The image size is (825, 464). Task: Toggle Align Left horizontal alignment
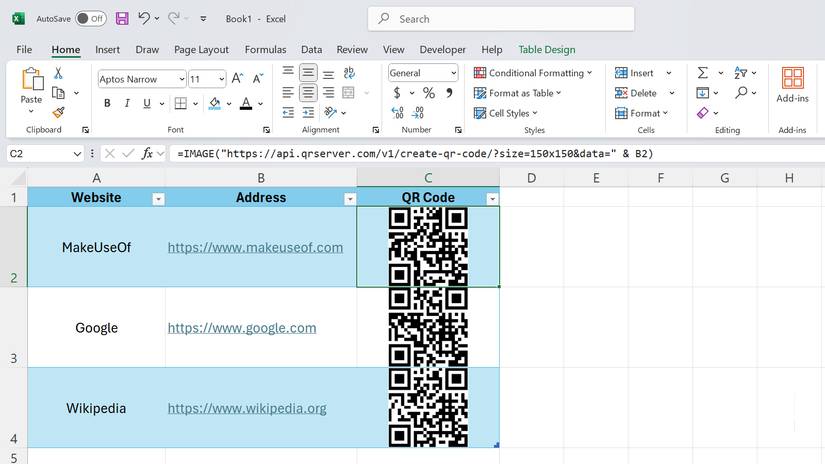(x=288, y=93)
